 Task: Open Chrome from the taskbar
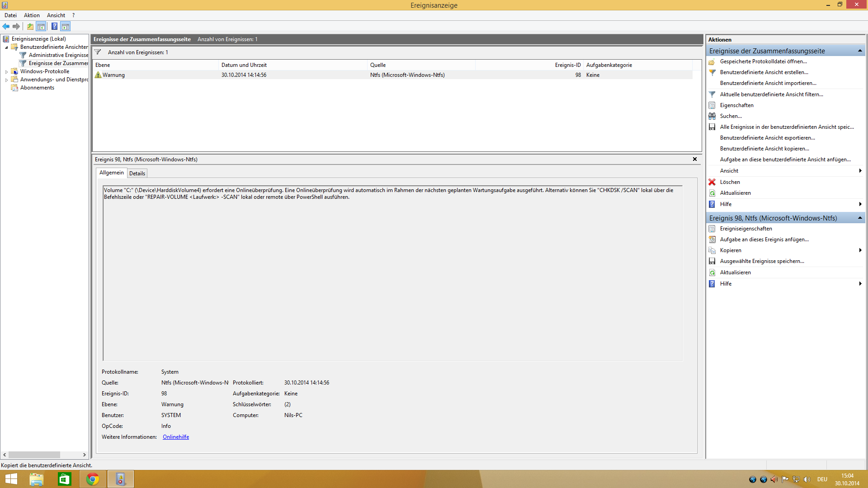click(93, 479)
